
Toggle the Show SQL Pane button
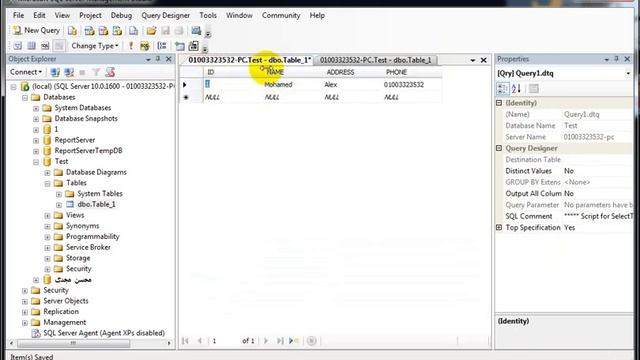pos(45,46)
